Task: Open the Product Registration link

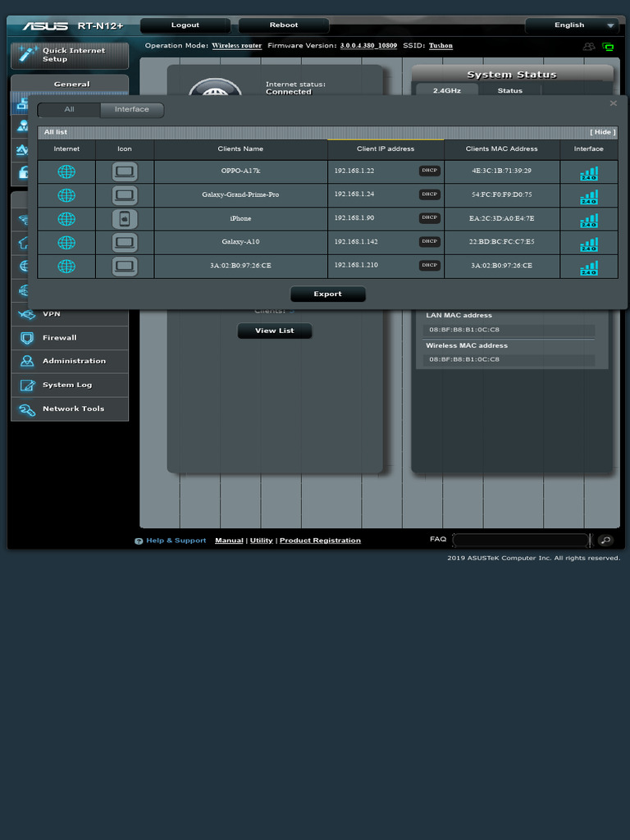Action: 321,540
